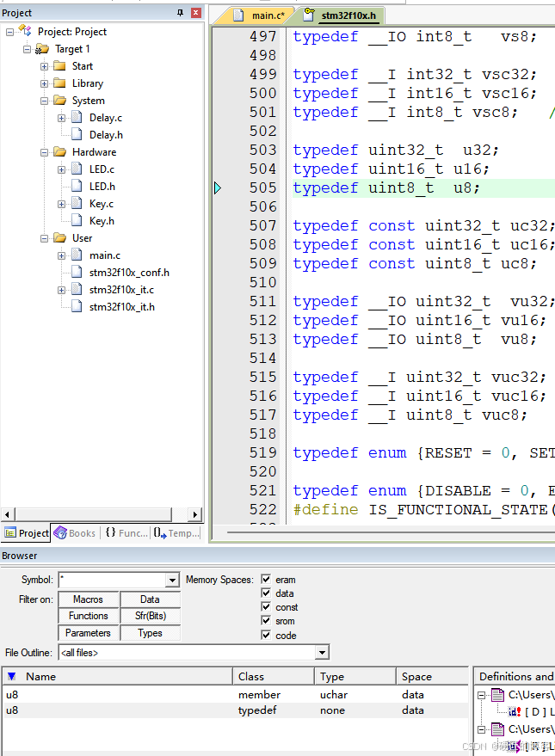Screen dimensions: 555x756
Task: Filter browser on Sfr(Bits)
Action: tap(150, 616)
